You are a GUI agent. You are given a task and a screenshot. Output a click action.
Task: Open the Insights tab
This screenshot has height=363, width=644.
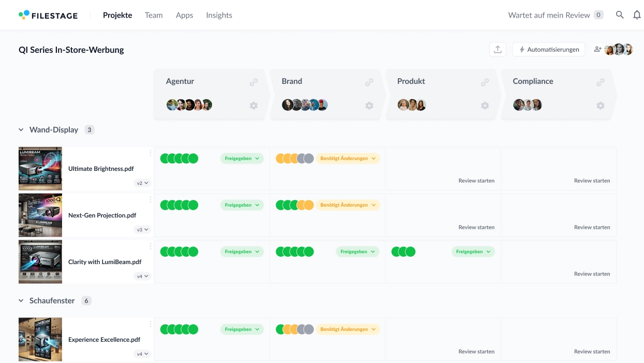(x=219, y=15)
